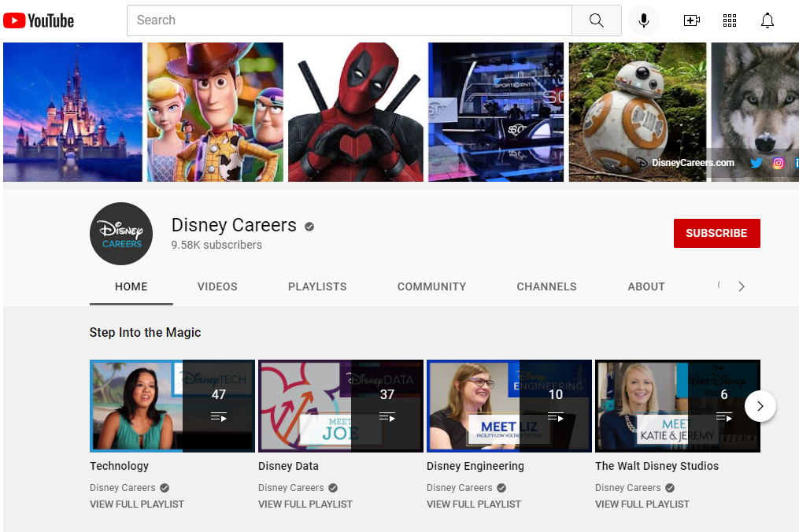799x532 pixels.
Task: Open the Technology playlist title
Action: pos(119,466)
